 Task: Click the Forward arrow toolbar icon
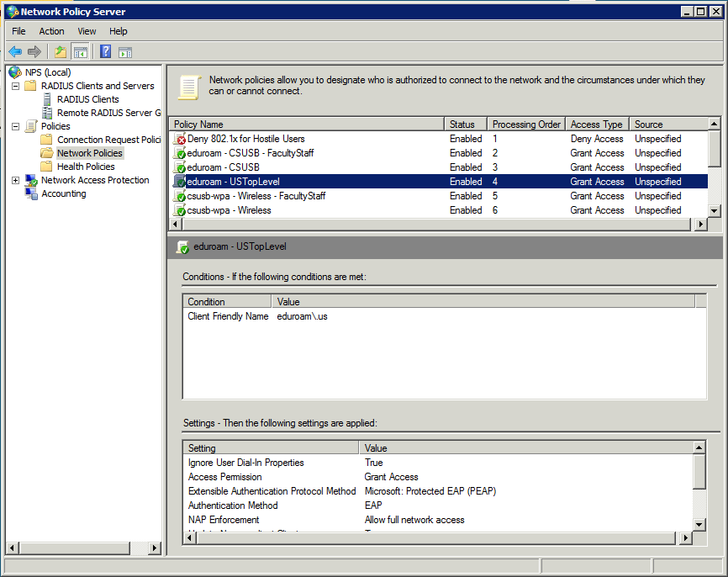pos(34,51)
